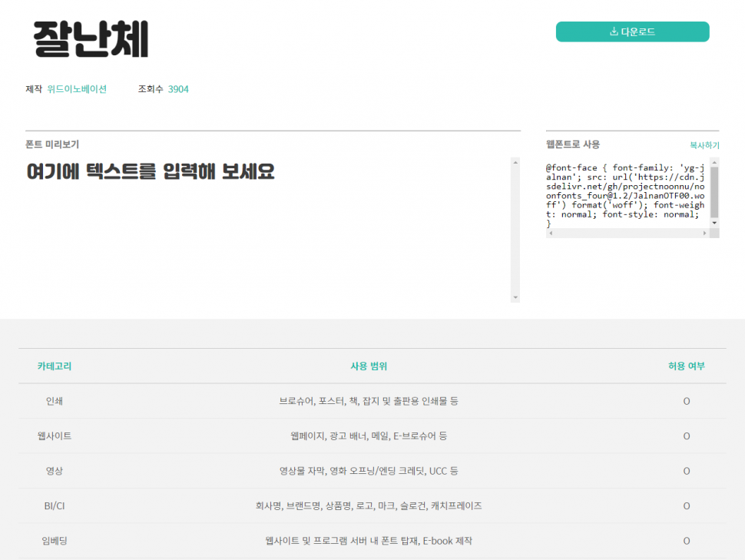This screenshot has width=745, height=560.
Task: Click 복사하기 to copy webfont code
Action: coord(704,144)
